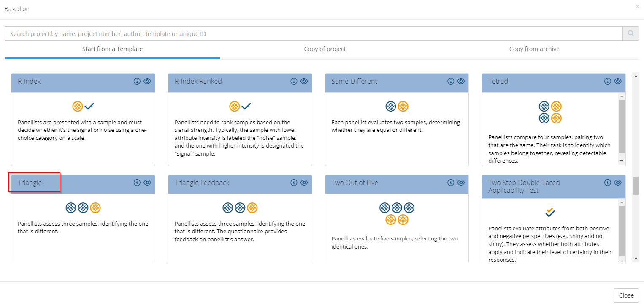Preview Triangle template using eye icon

coord(147,183)
